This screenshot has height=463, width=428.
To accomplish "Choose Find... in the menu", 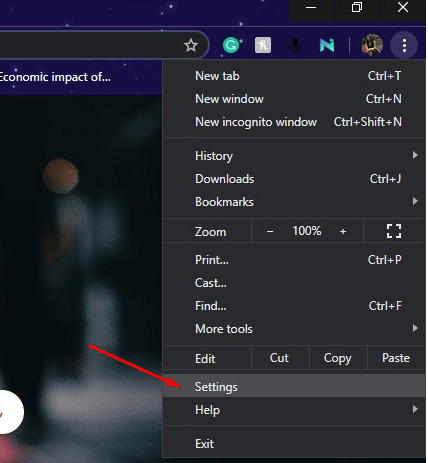I will pos(294,306).
